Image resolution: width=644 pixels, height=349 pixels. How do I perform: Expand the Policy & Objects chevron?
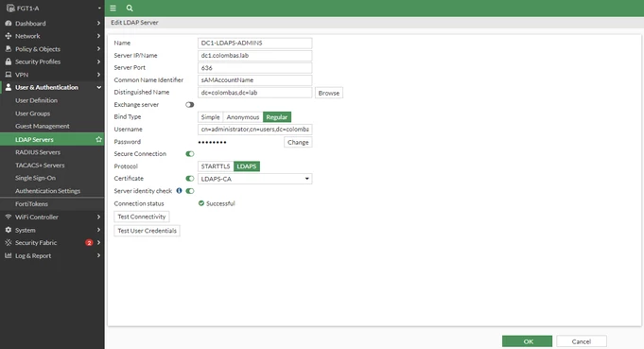tap(98, 49)
